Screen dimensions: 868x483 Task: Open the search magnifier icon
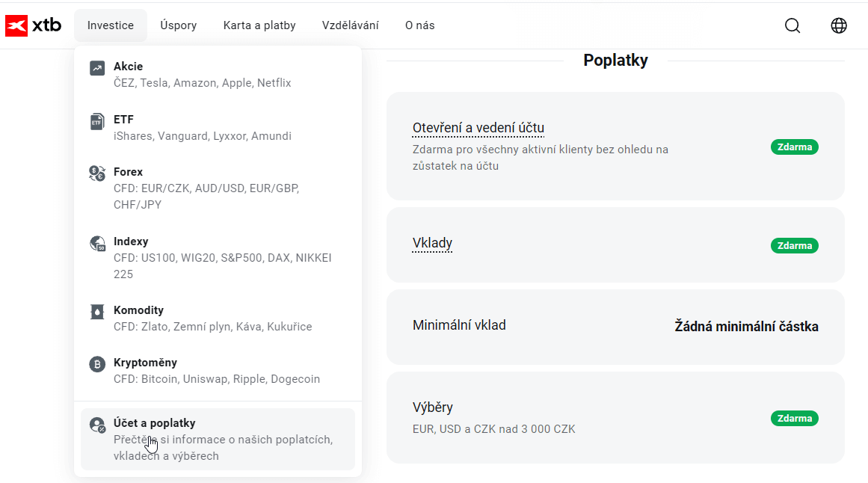792,25
